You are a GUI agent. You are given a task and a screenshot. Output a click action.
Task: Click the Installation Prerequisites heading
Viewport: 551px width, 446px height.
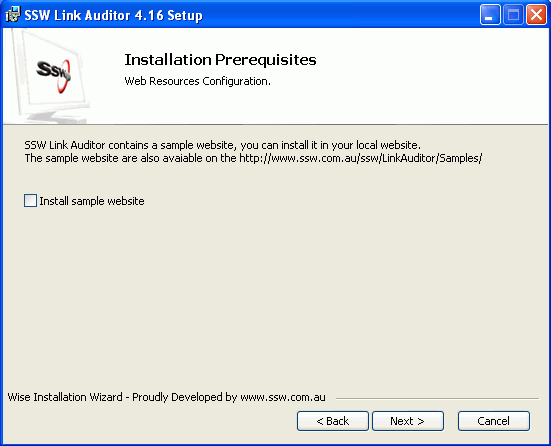coord(220,60)
